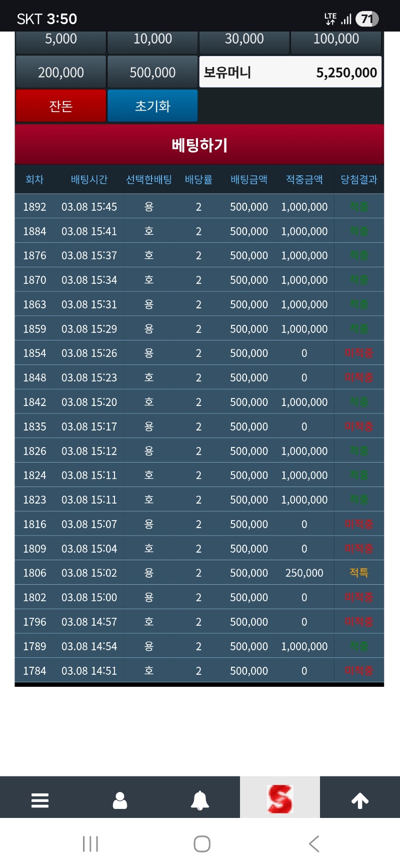The height and width of the screenshot is (868, 400).
Task: Reset the amount with 초기화 button
Action: [152, 106]
